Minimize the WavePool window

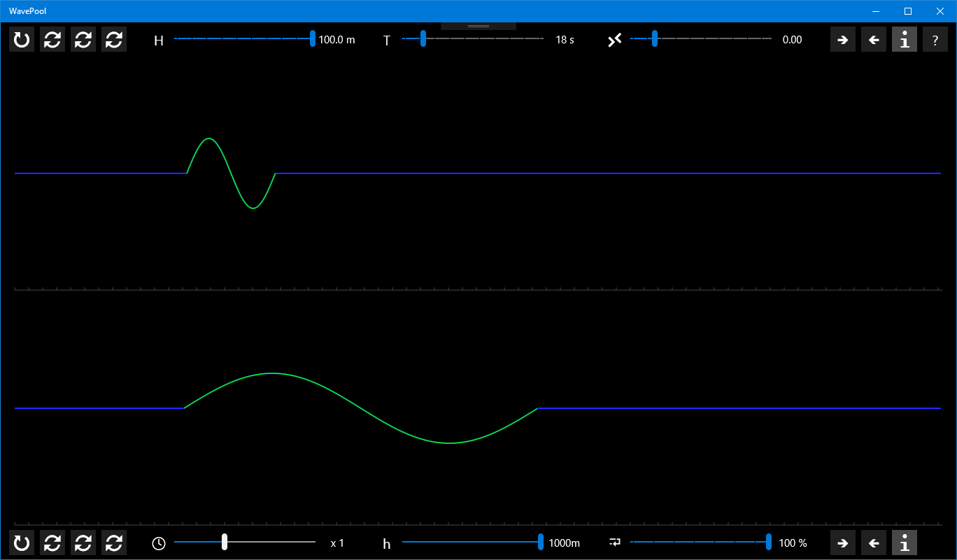(x=876, y=11)
